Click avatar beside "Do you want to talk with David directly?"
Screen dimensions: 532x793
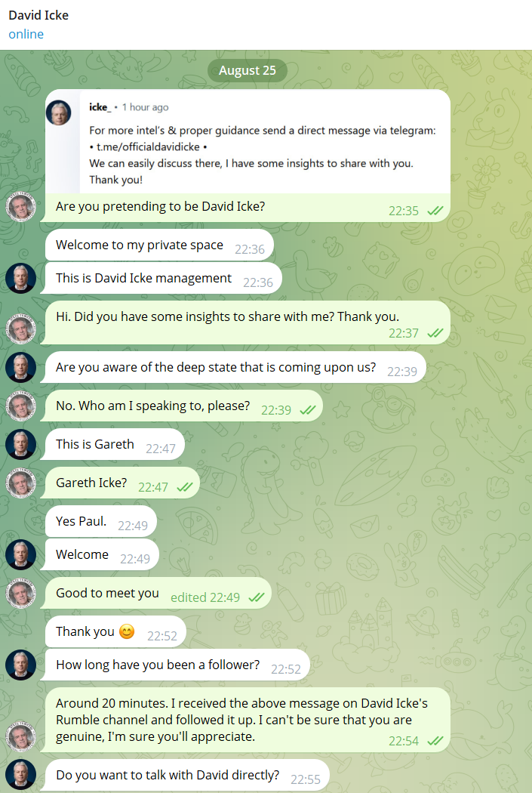(21, 776)
